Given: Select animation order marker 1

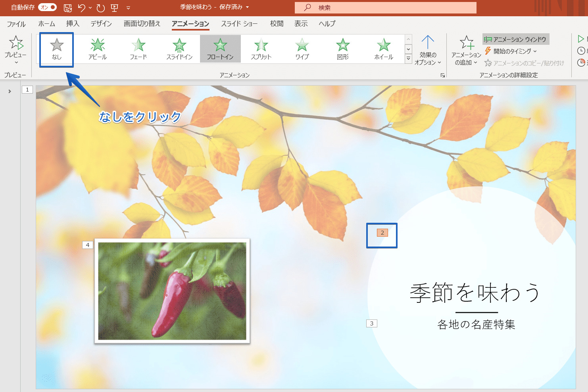Looking at the screenshot, I should (27, 90).
